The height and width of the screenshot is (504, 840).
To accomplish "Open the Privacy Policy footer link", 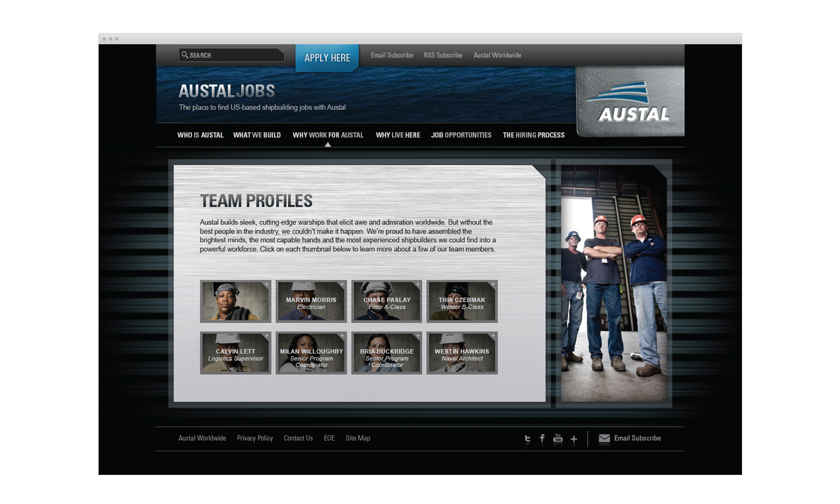I will point(255,438).
